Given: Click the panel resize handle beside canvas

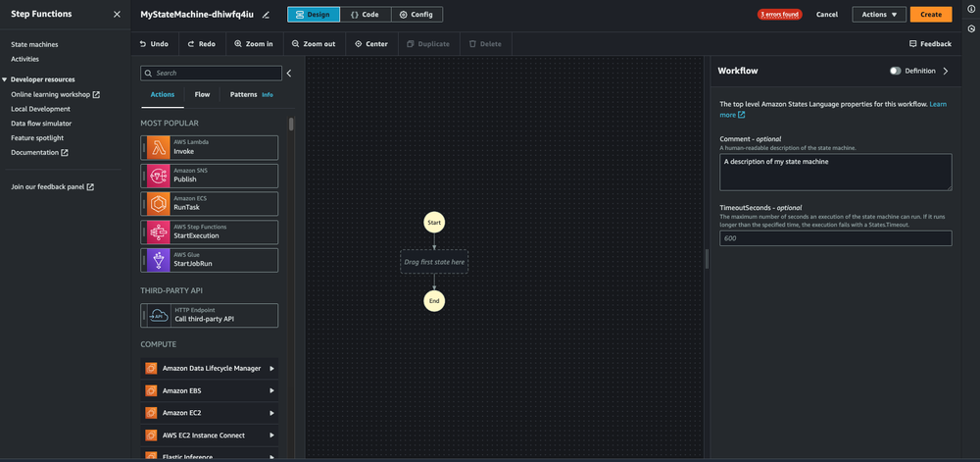Looking at the screenshot, I should tap(707, 259).
